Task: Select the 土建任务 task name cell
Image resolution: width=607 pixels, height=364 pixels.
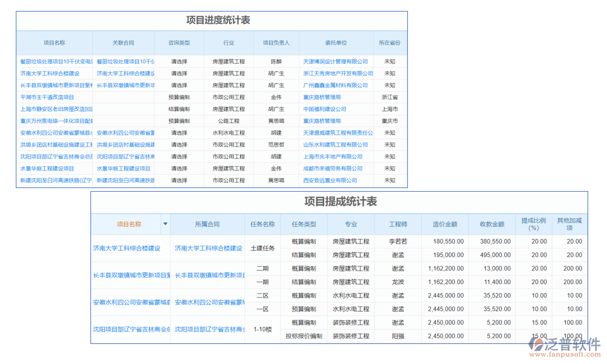Action: click(262, 248)
